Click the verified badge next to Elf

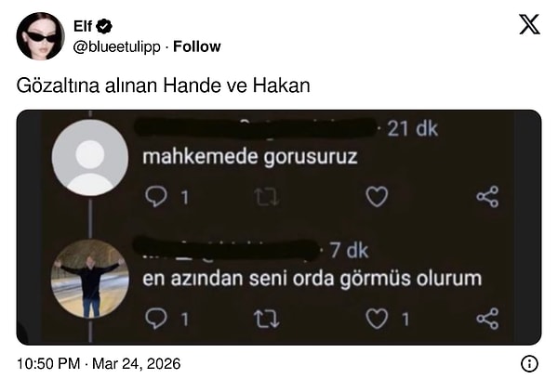(104, 26)
